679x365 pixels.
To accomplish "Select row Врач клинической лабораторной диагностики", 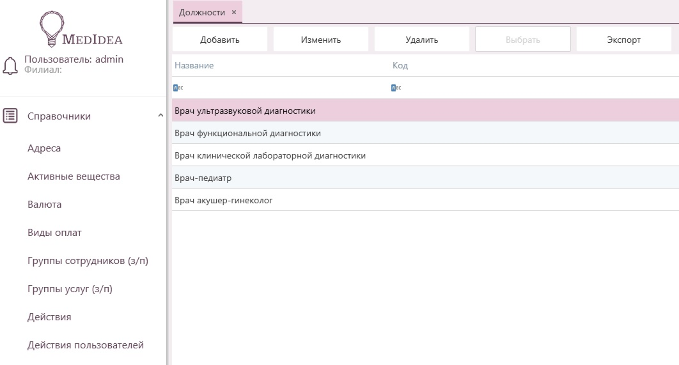I will point(425,155).
